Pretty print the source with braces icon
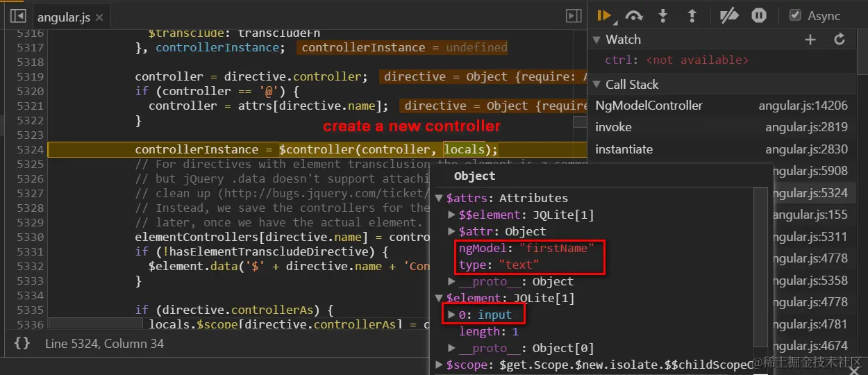Screen dimensions: 868x375 [22, 343]
